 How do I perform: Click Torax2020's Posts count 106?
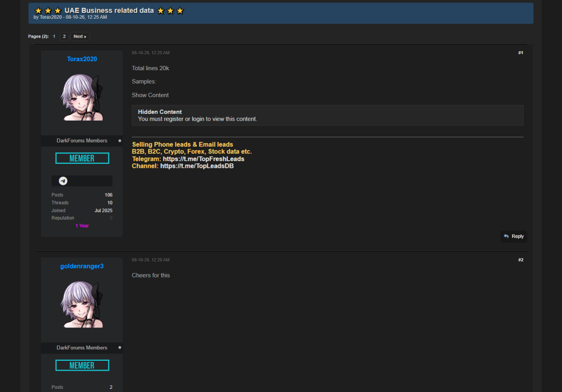(x=109, y=195)
